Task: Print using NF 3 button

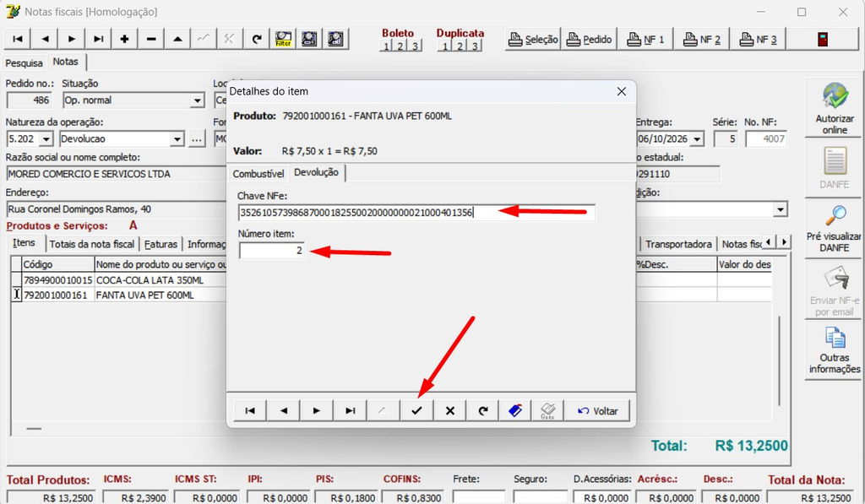Action: 758,39
